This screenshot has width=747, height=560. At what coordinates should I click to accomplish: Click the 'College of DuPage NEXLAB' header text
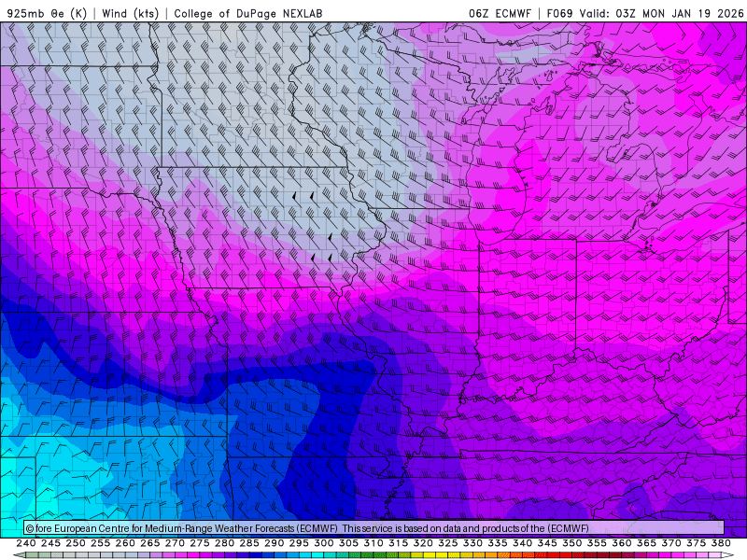[248, 13]
